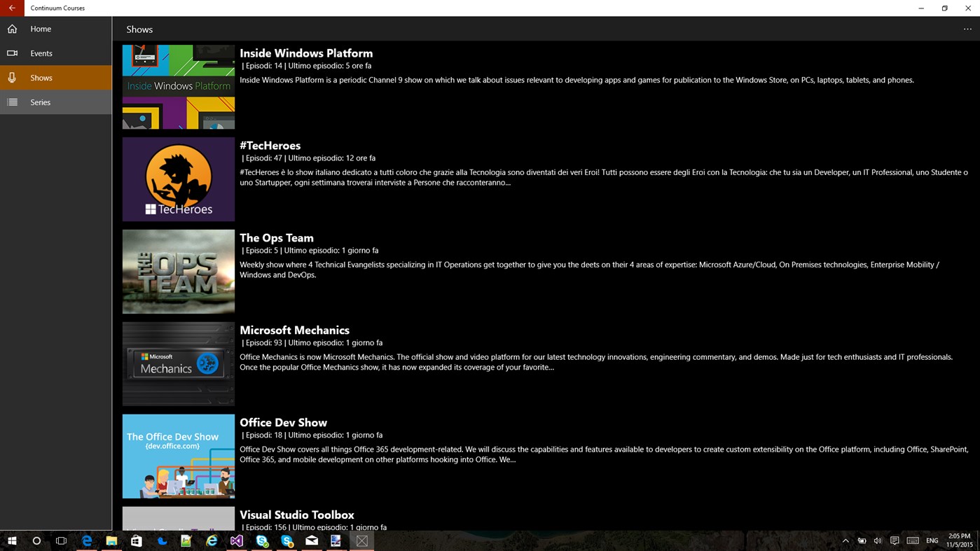Click 'Episodi: 93' info under Microsoft Mechanics

click(264, 343)
